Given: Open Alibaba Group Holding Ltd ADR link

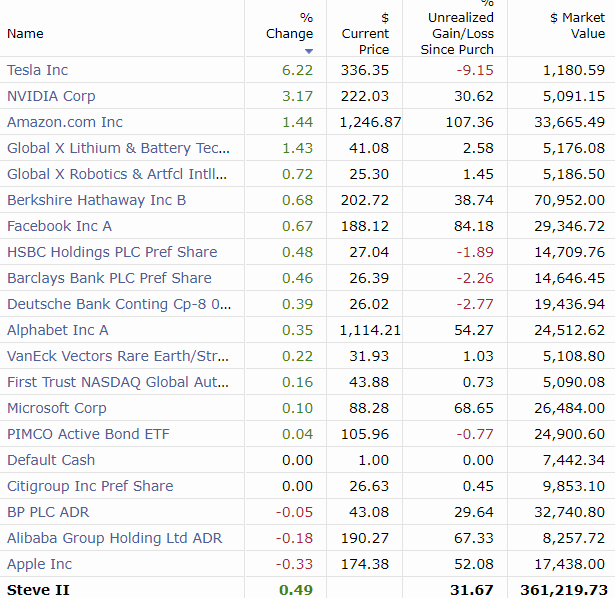Looking at the screenshot, I should pos(115,538).
